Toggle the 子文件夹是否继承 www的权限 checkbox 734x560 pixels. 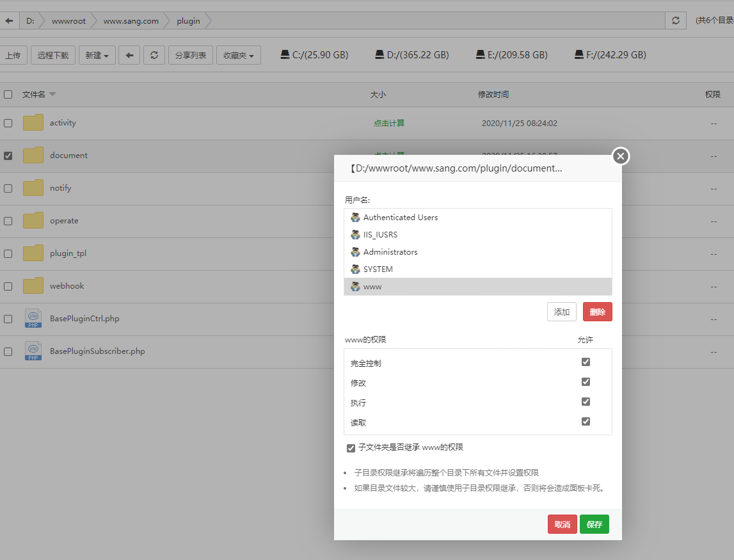[x=351, y=447]
